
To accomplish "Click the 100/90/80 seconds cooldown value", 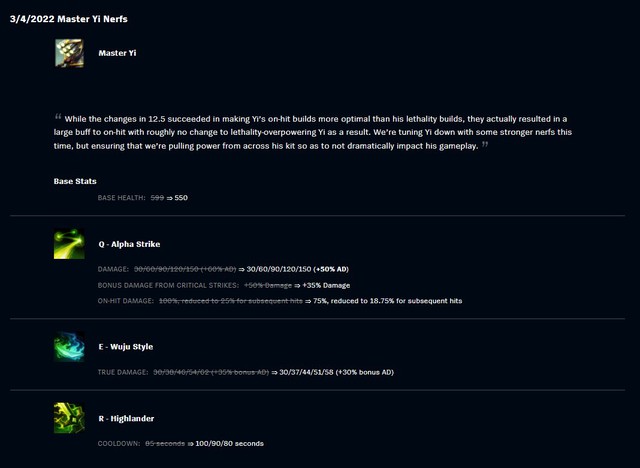I will click(230, 443).
